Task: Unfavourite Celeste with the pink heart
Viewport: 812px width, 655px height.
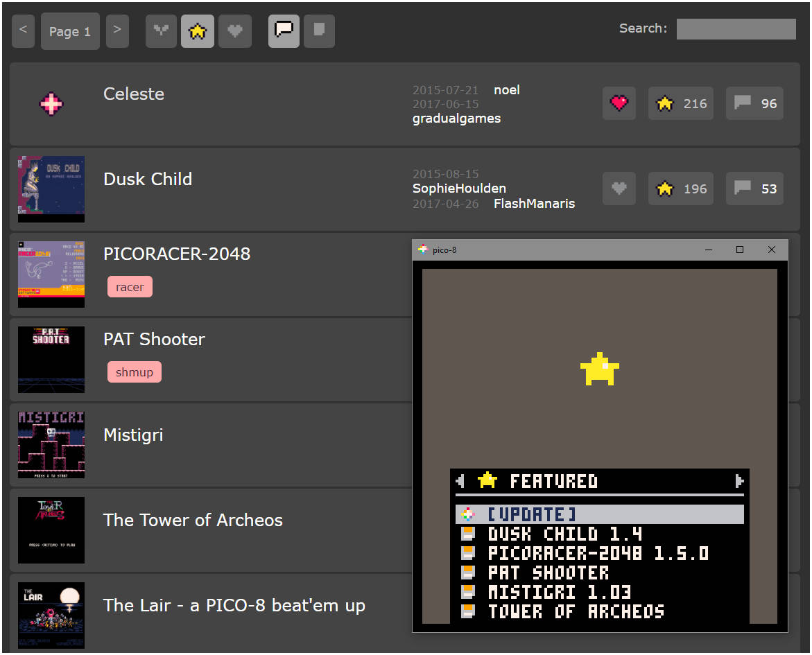Action: pos(619,103)
